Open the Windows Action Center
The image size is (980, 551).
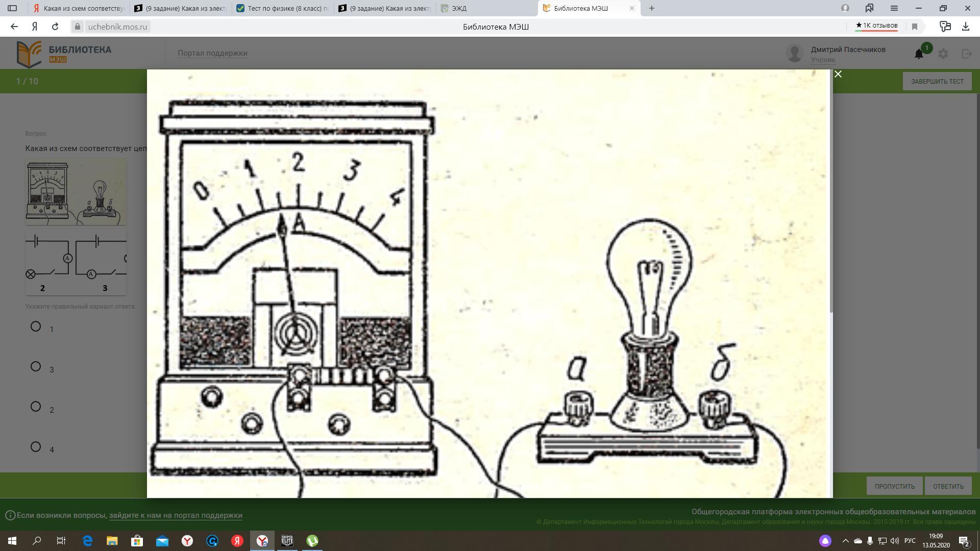tap(964, 541)
